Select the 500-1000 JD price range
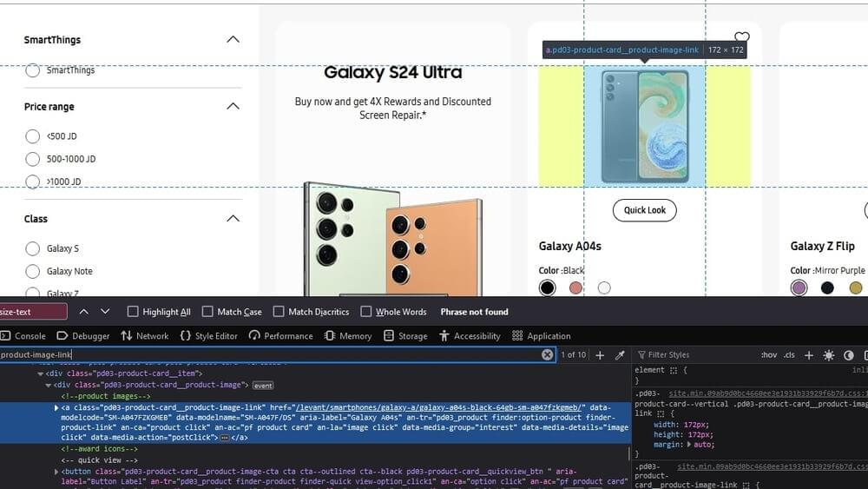Screen dimensions: 868x489 33,159
